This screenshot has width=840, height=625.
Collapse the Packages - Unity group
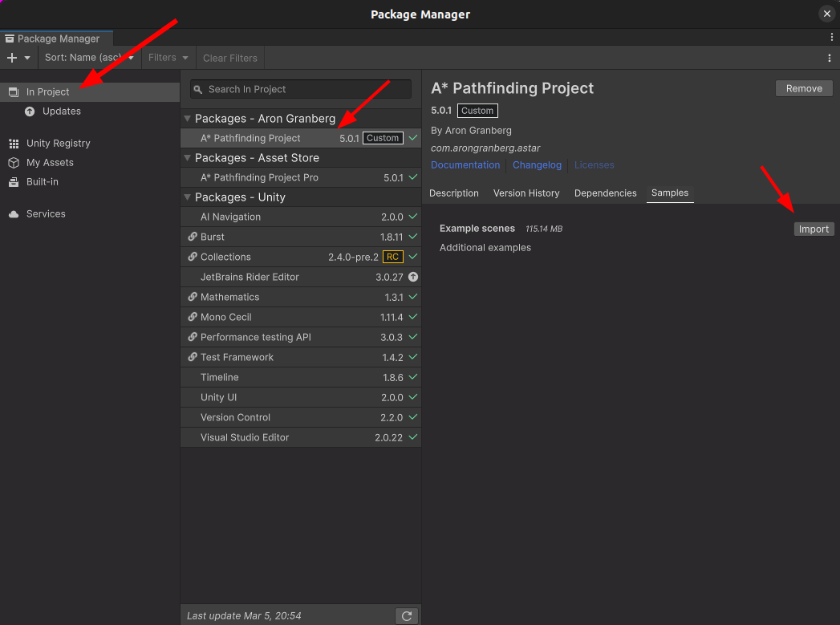[x=188, y=197]
